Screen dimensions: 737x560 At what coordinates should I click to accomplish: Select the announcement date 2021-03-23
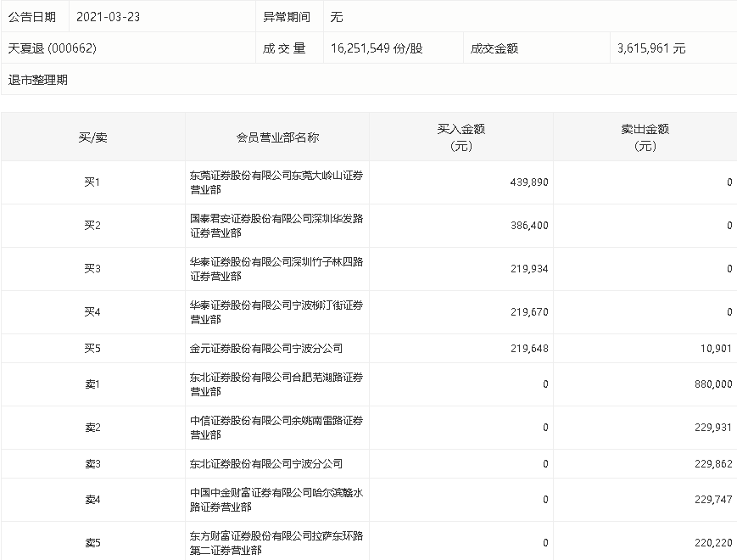[x=108, y=17]
